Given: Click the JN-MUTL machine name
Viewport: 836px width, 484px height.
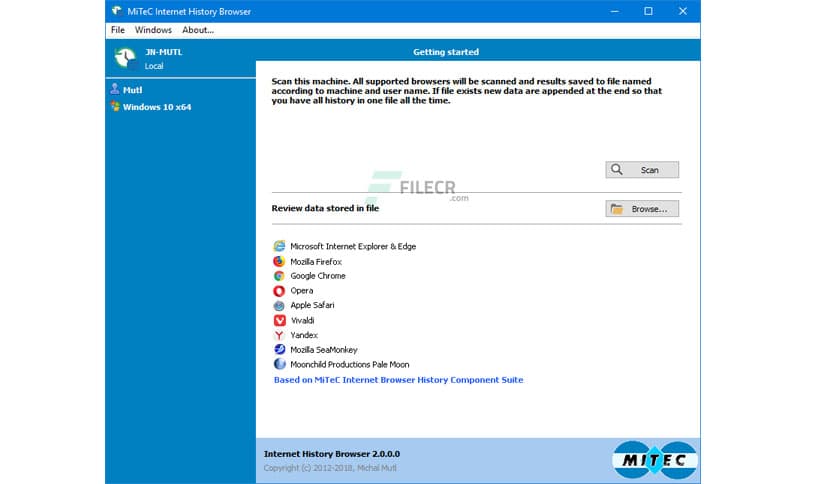Looking at the screenshot, I should click(x=164, y=52).
